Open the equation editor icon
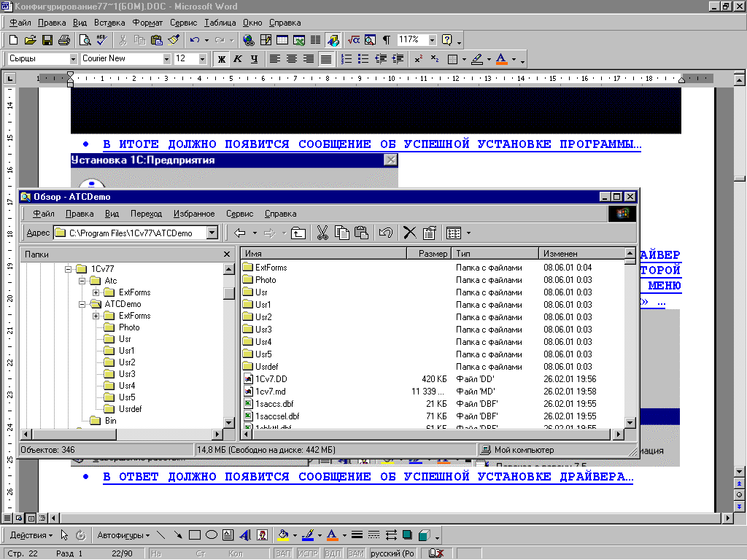747x560 pixels. (x=354, y=40)
